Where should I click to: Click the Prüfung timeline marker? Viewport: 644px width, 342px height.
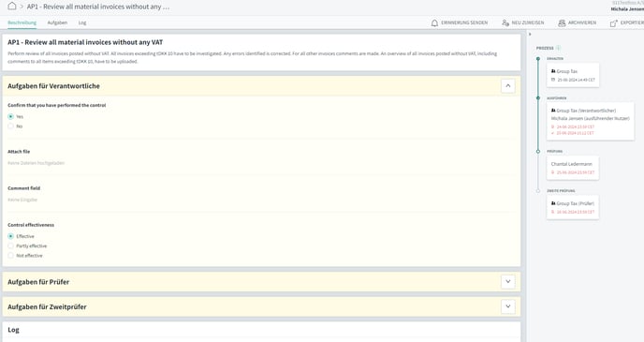[x=538, y=151]
